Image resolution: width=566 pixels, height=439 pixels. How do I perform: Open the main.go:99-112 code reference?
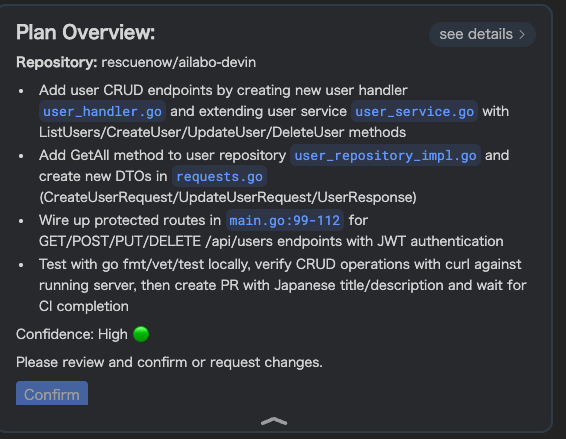click(285, 220)
